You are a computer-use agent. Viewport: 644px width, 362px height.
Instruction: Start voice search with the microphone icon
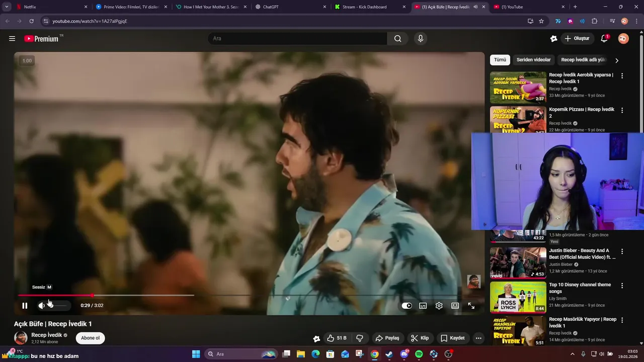click(x=421, y=39)
